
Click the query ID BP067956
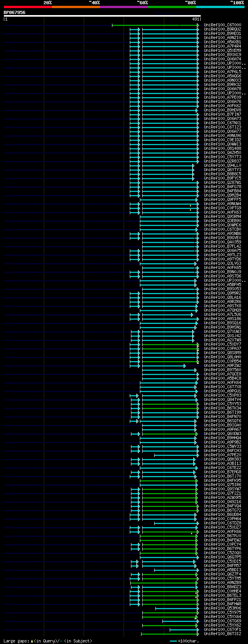click(x=15, y=12)
